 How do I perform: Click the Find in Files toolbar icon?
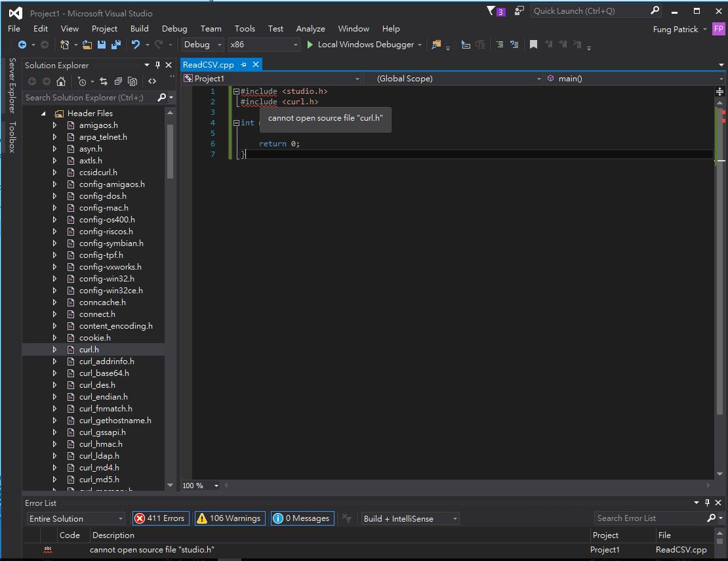[436, 45]
